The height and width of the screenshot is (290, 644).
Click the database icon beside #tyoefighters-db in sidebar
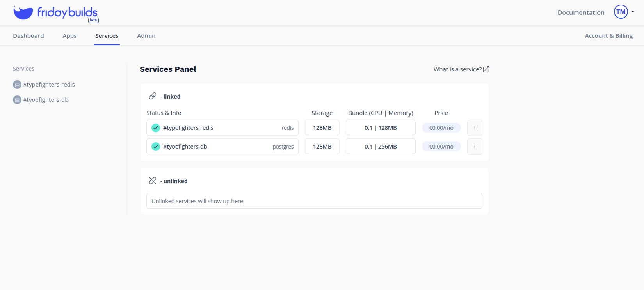click(x=17, y=100)
